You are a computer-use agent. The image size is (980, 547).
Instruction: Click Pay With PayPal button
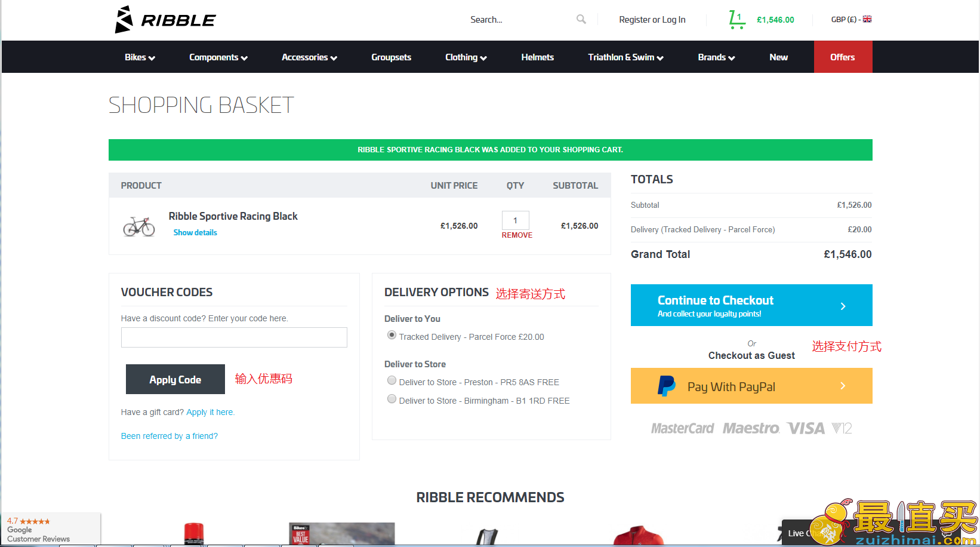[x=751, y=386]
